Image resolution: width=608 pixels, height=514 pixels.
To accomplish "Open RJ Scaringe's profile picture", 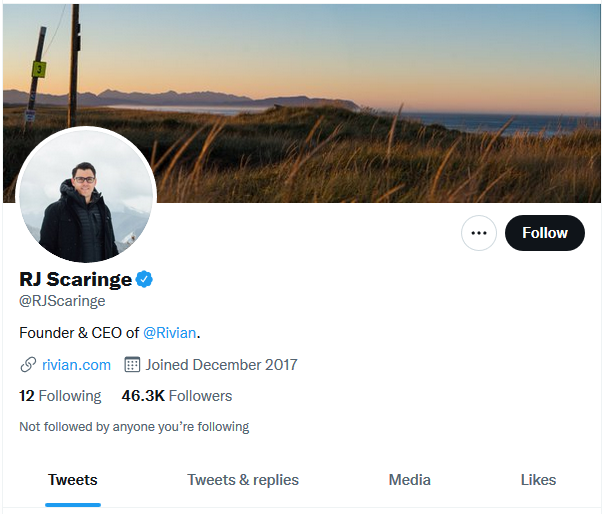I will click(86, 196).
